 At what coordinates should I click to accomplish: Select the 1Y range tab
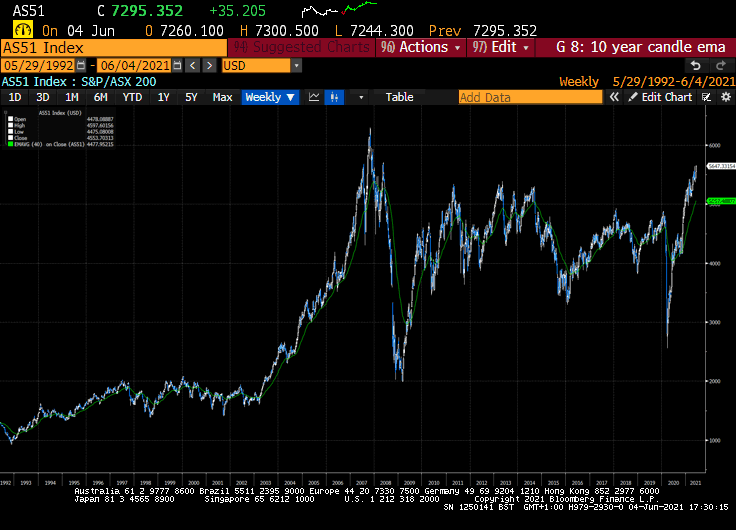(x=163, y=97)
